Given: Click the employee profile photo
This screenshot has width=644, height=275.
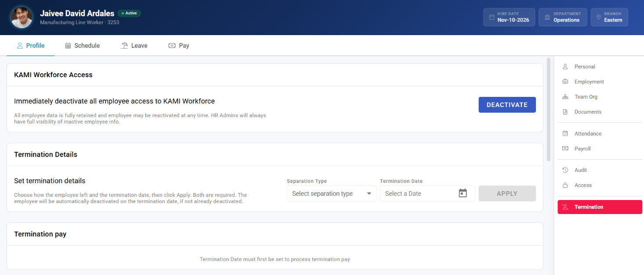Looking at the screenshot, I should pyautogui.click(x=22, y=17).
